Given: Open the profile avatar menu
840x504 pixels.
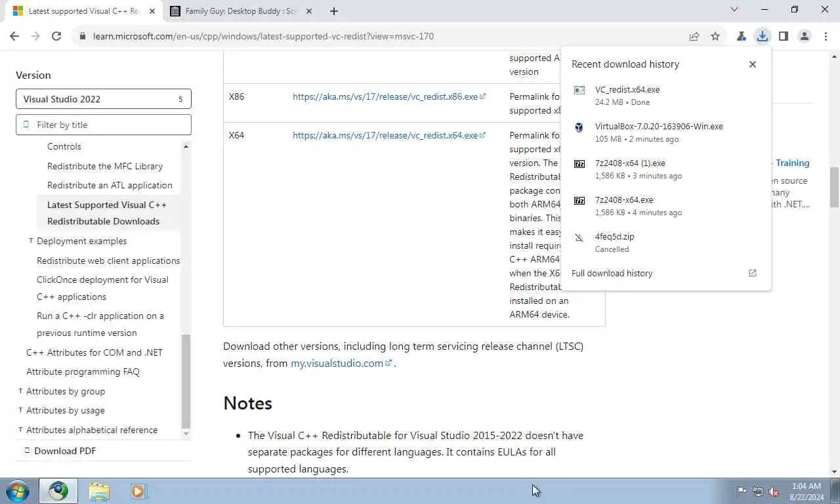Looking at the screenshot, I should [x=804, y=36].
